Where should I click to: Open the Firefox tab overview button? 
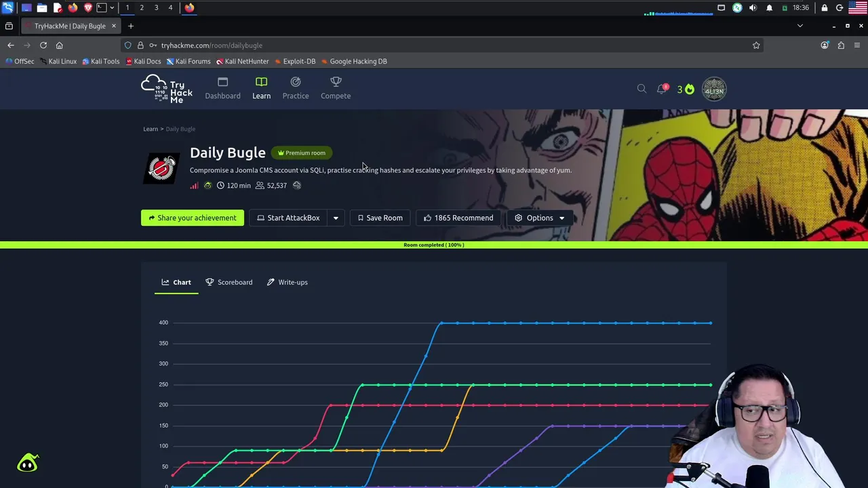9,26
